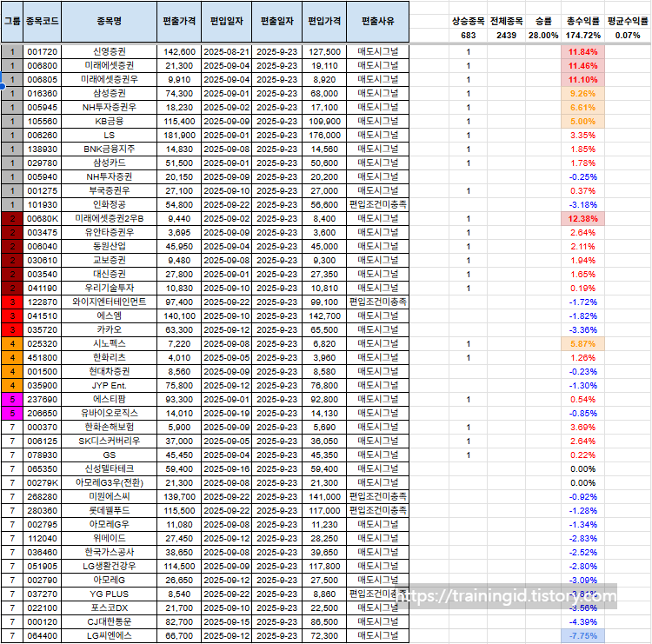Select the 삼성증권 row's 74,300 price
The height and width of the screenshot is (644, 652).
click(x=179, y=94)
